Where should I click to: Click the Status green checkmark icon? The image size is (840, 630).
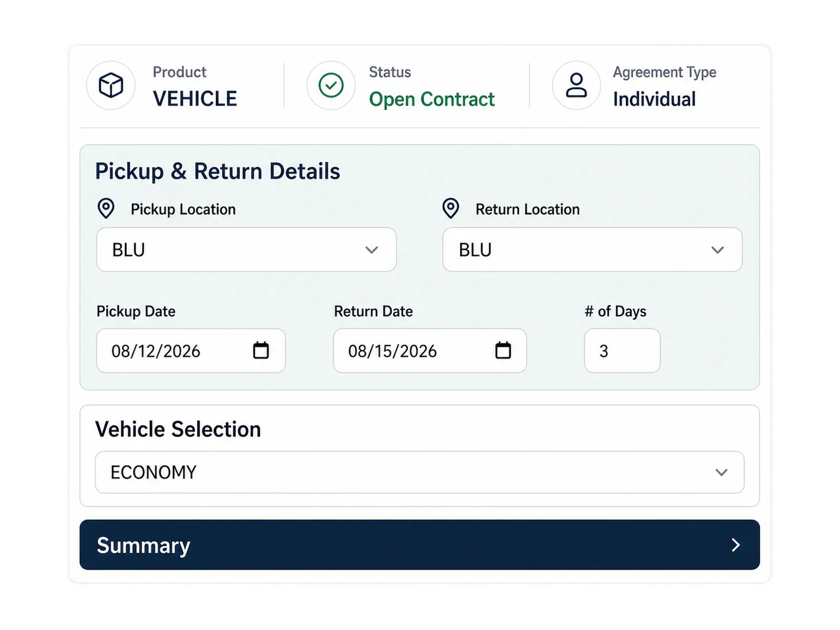coord(331,85)
